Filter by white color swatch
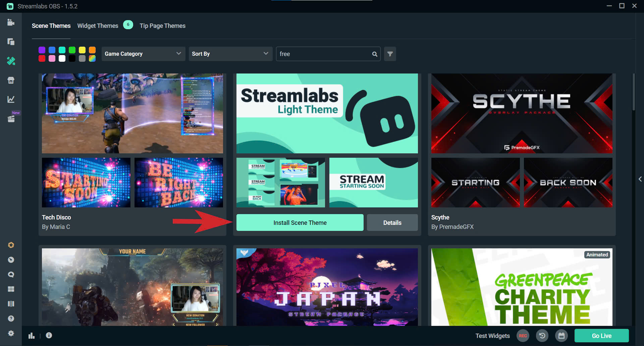Viewport: 644px width, 346px height. [x=62, y=58]
